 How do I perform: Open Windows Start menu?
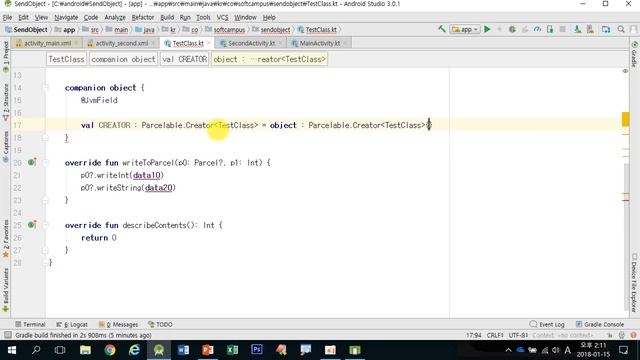(x=12, y=350)
